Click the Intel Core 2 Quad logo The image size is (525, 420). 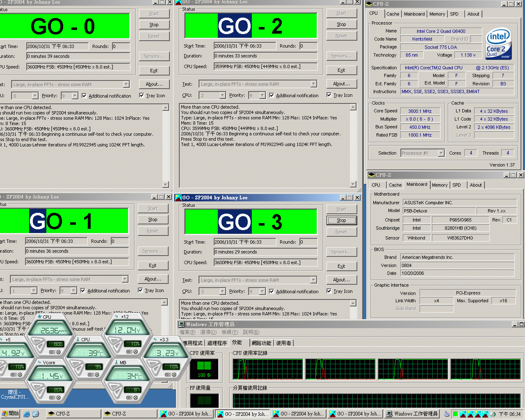point(498,43)
